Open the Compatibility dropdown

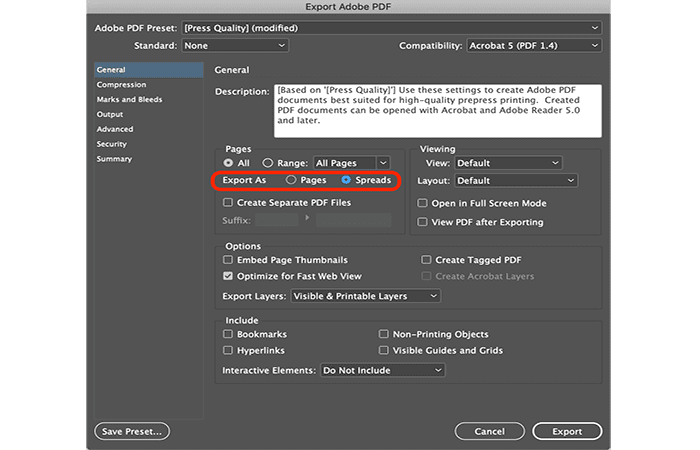(x=534, y=46)
